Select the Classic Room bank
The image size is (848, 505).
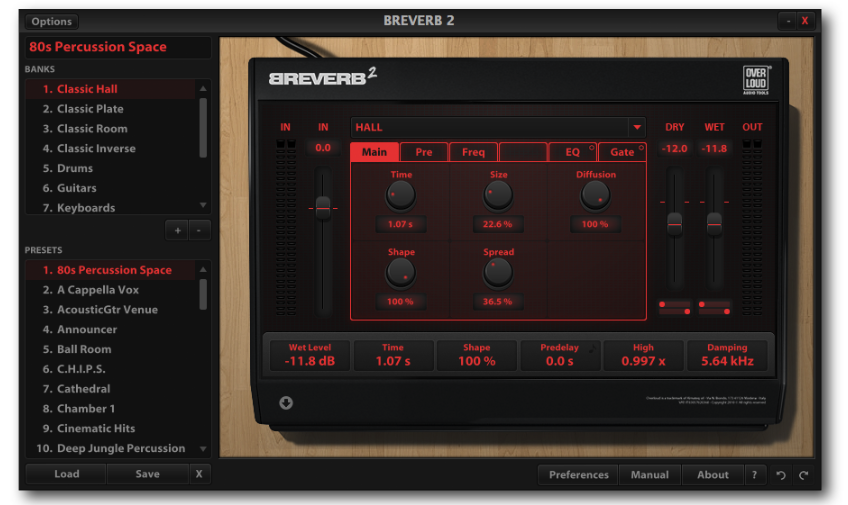coord(111,129)
